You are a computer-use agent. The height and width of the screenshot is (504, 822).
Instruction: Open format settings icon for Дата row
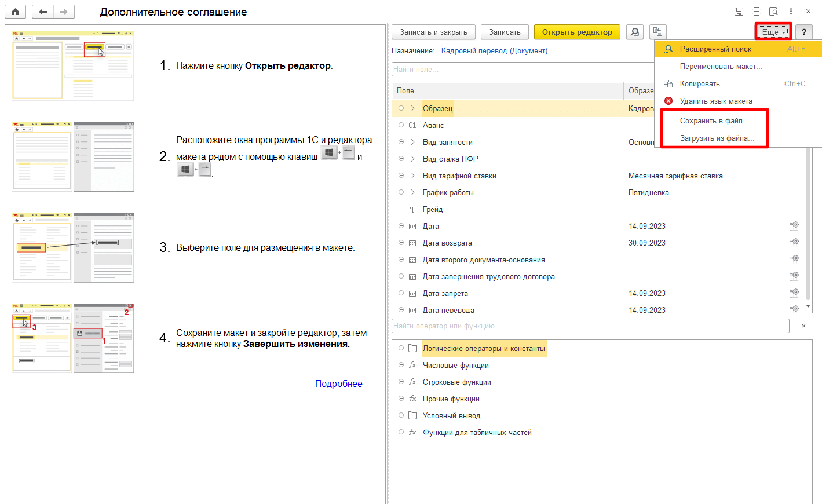794,226
